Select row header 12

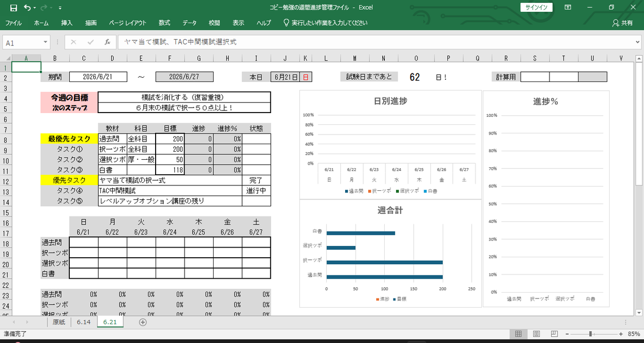click(5, 181)
